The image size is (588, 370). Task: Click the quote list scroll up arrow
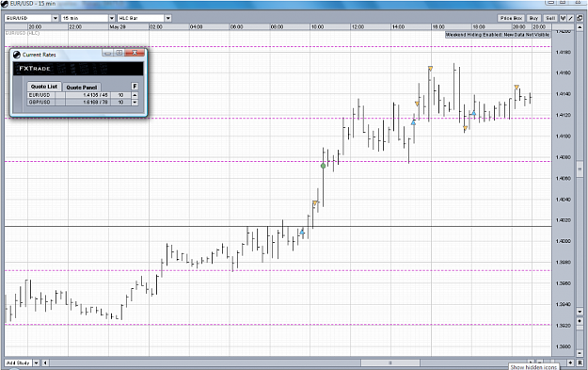coord(135,95)
